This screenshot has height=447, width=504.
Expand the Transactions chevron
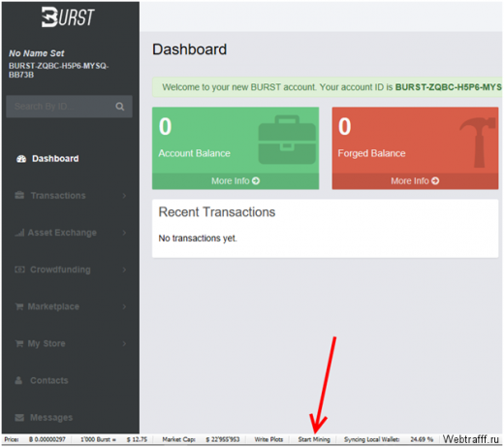point(124,196)
